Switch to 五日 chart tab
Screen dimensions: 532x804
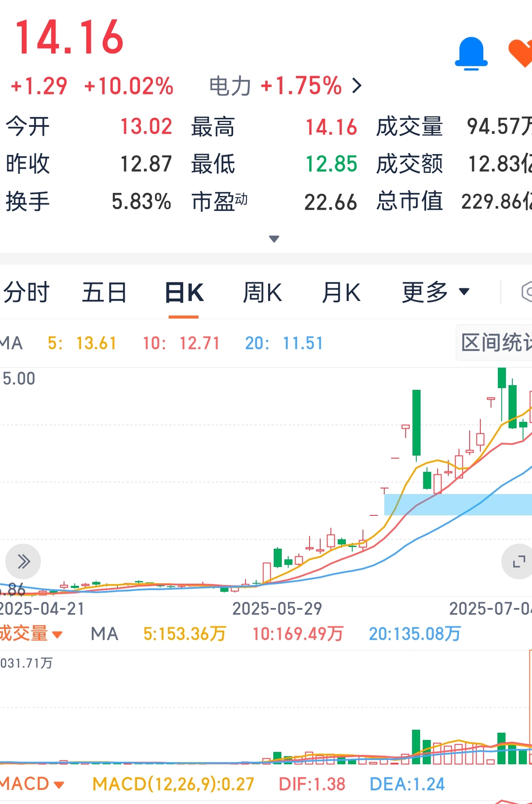click(x=105, y=292)
